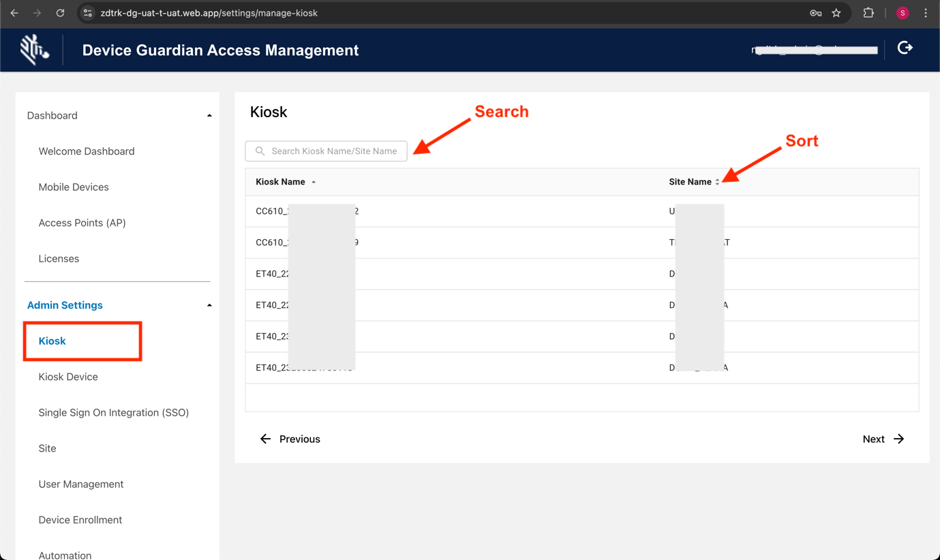Viewport: 940px width, 560px height.
Task: Go to Kiosk Device settings
Action: pyautogui.click(x=68, y=377)
